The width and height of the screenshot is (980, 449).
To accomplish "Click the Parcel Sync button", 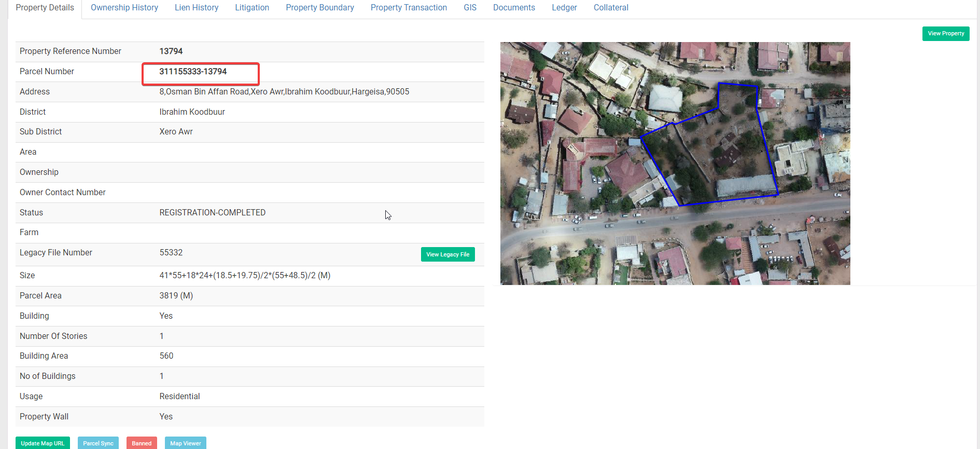I will pos(98,443).
